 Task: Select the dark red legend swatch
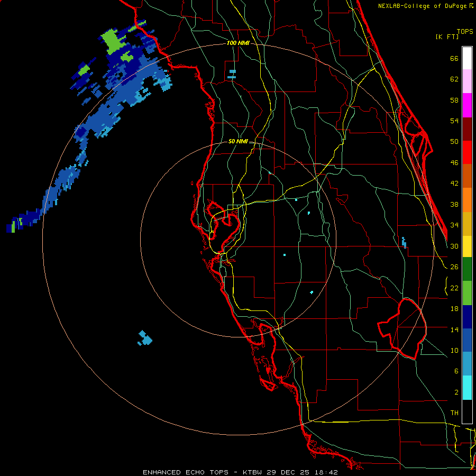[x=467, y=129]
